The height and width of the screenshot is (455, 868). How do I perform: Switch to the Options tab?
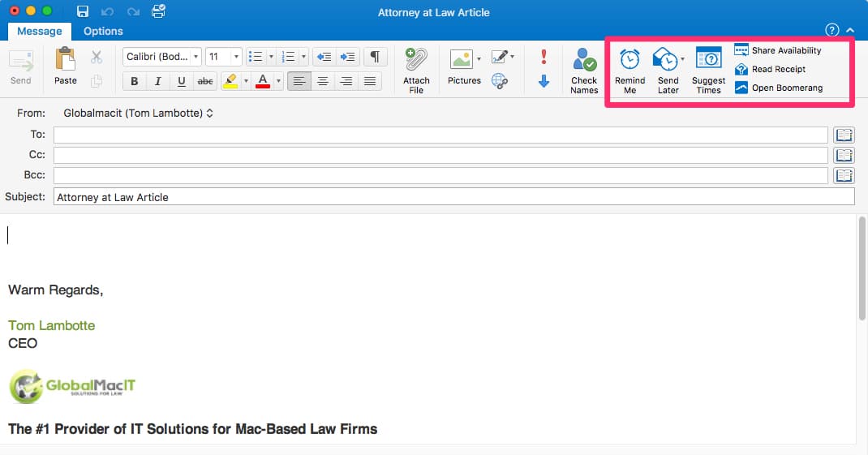103,31
